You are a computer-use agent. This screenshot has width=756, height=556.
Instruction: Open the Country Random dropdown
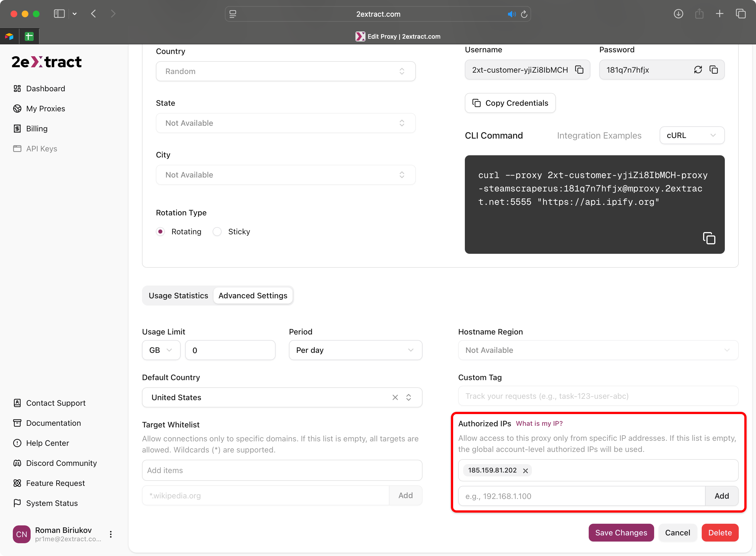(x=285, y=71)
